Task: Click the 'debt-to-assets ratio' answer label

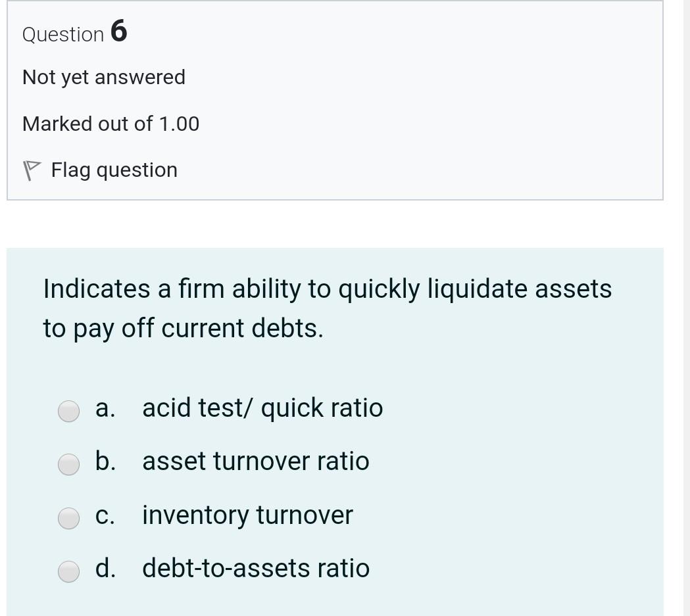Action: [255, 569]
